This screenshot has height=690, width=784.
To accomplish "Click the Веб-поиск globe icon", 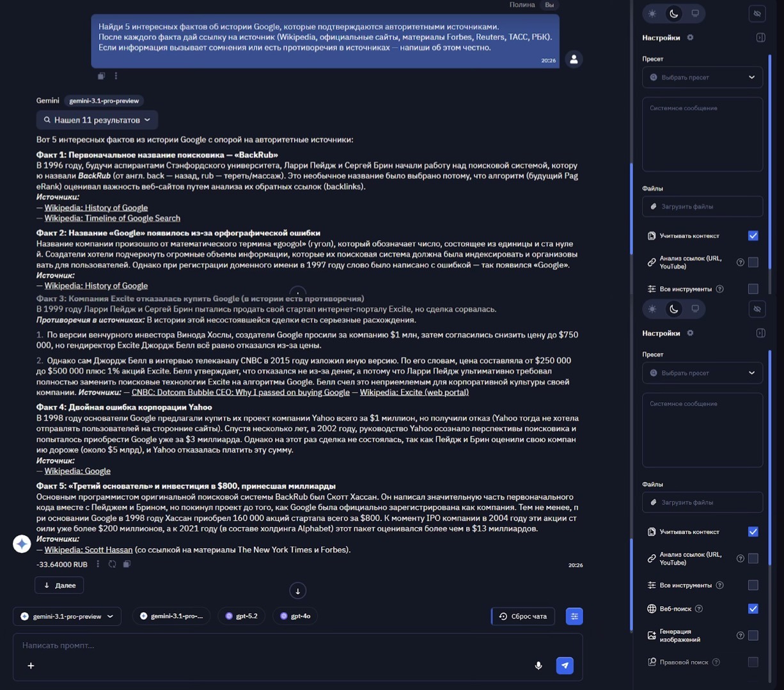I will [652, 609].
